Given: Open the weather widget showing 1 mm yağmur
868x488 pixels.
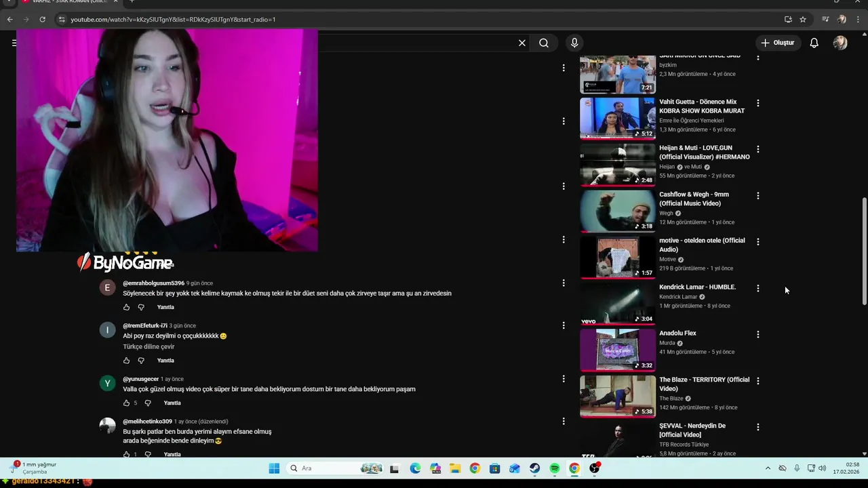Looking at the screenshot, I should click(33, 468).
